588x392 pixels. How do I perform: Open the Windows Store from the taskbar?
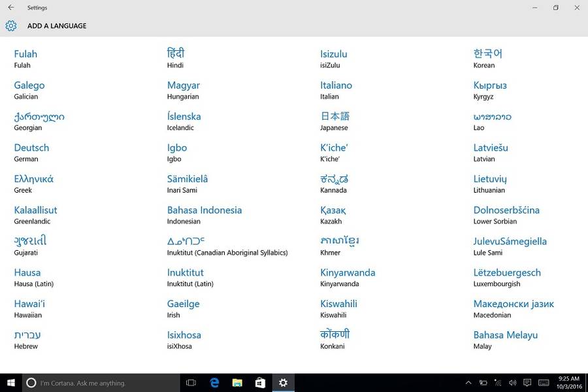260,383
